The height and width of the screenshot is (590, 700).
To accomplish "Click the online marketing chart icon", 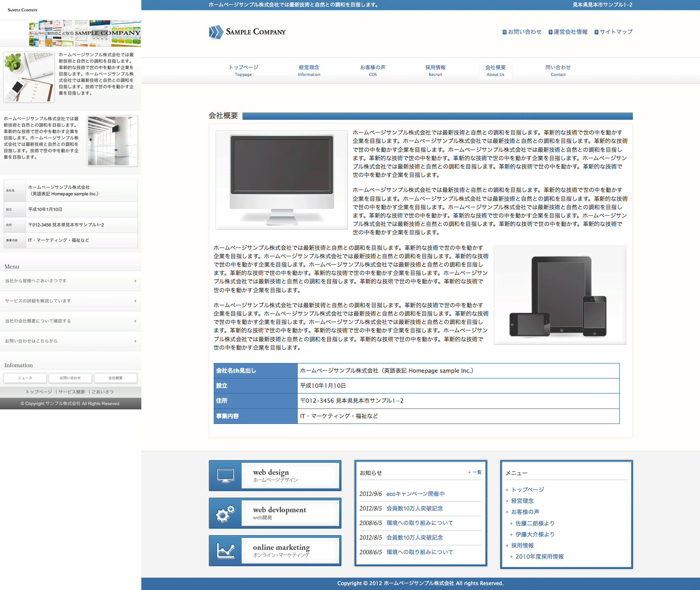I will click(x=226, y=550).
